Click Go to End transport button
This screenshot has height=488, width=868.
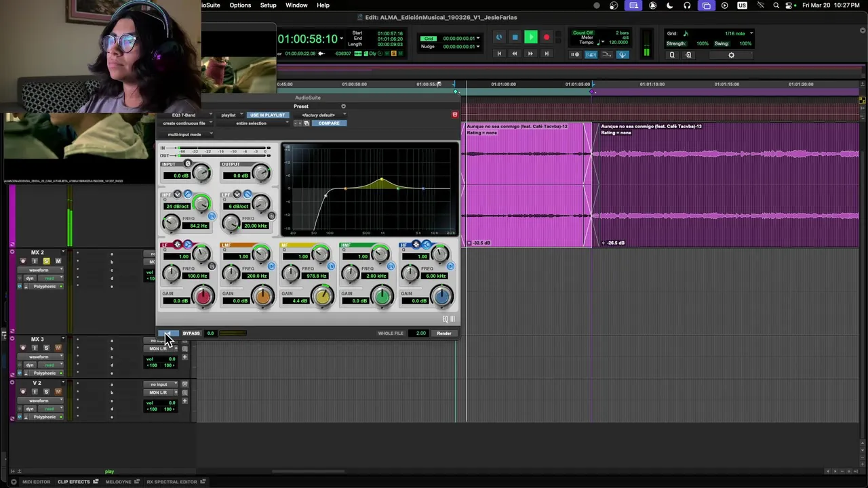(x=546, y=54)
